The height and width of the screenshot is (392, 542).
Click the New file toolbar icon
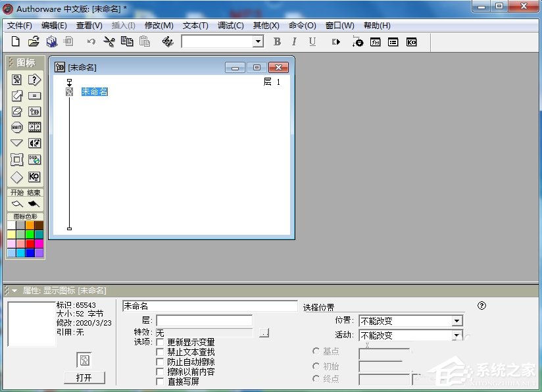[x=16, y=42]
